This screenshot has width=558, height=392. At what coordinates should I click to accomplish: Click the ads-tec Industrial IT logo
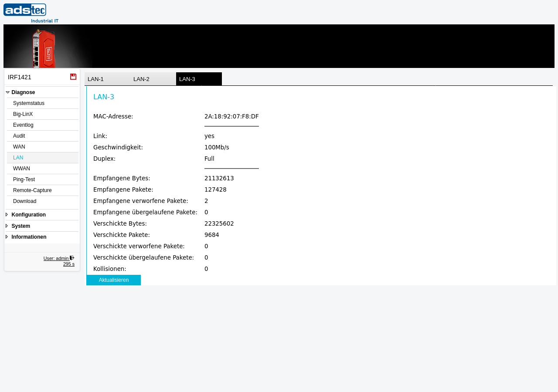[31, 13]
